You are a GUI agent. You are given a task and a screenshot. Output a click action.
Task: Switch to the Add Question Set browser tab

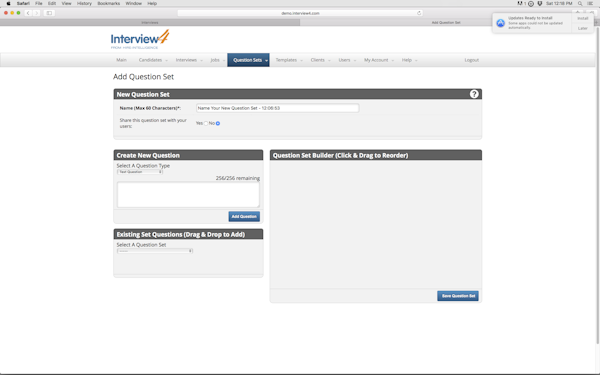tap(446, 23)
